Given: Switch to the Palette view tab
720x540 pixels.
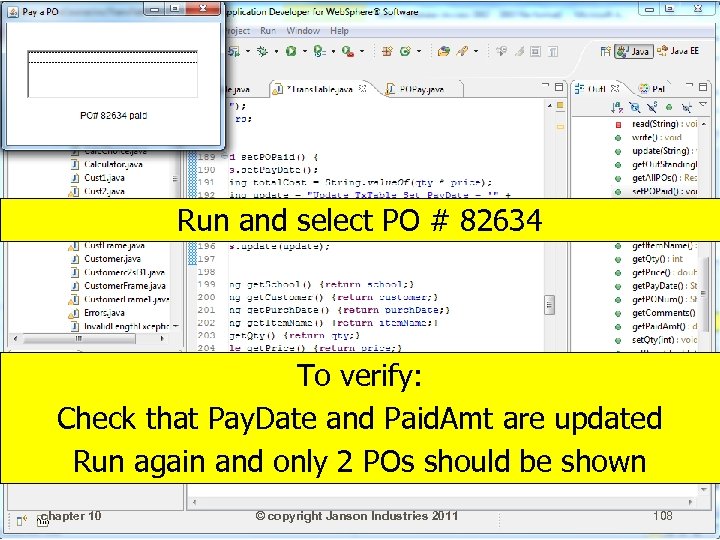Looking at the screenshot, I should 652,89.
